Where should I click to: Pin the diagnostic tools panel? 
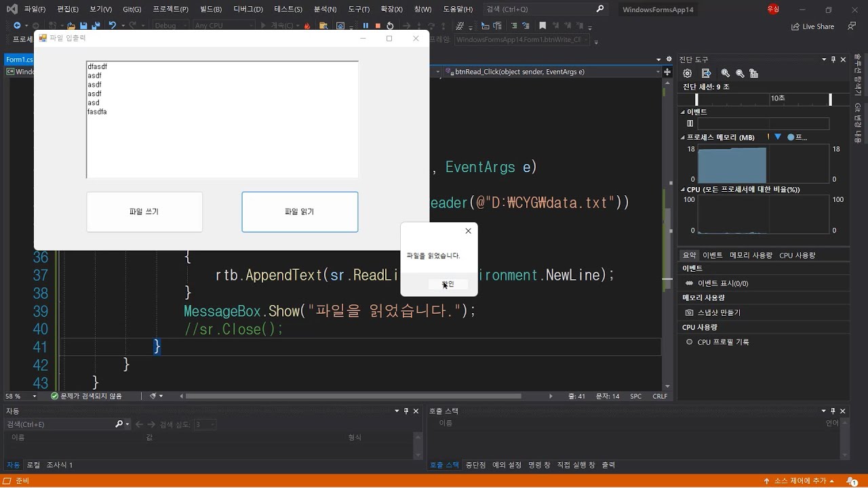coord(833,60)
